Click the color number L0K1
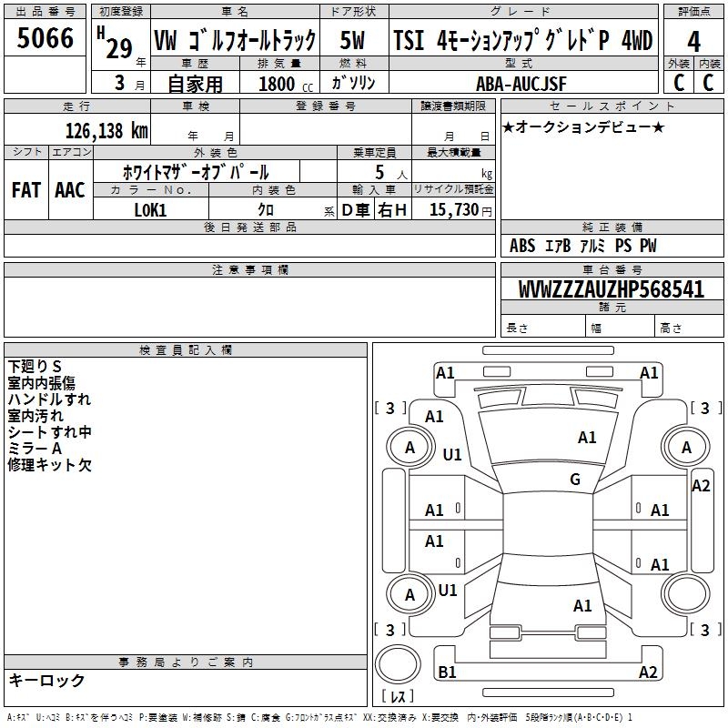This screenshot has width=728, height=728. pos(150,210)
